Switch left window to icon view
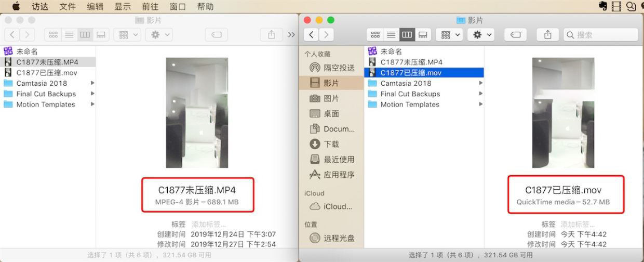The width and height of the screenshot is (644, 262). [53, 35]
